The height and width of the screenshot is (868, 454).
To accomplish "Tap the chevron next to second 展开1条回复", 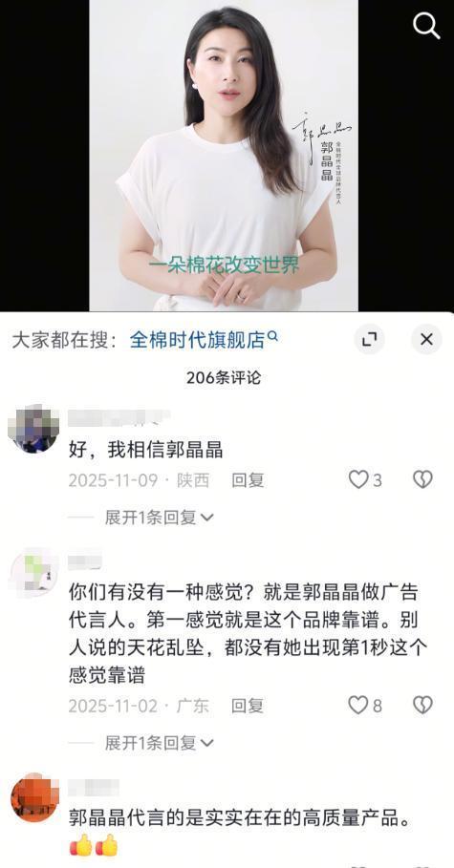I will click(x=206, y=744).
